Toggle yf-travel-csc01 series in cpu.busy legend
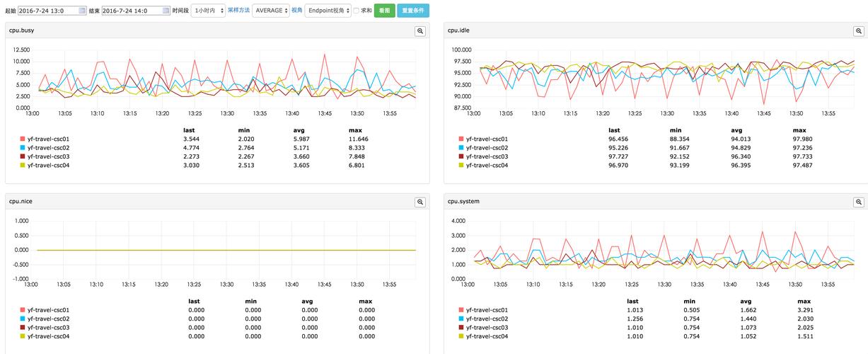 (51, 139)
